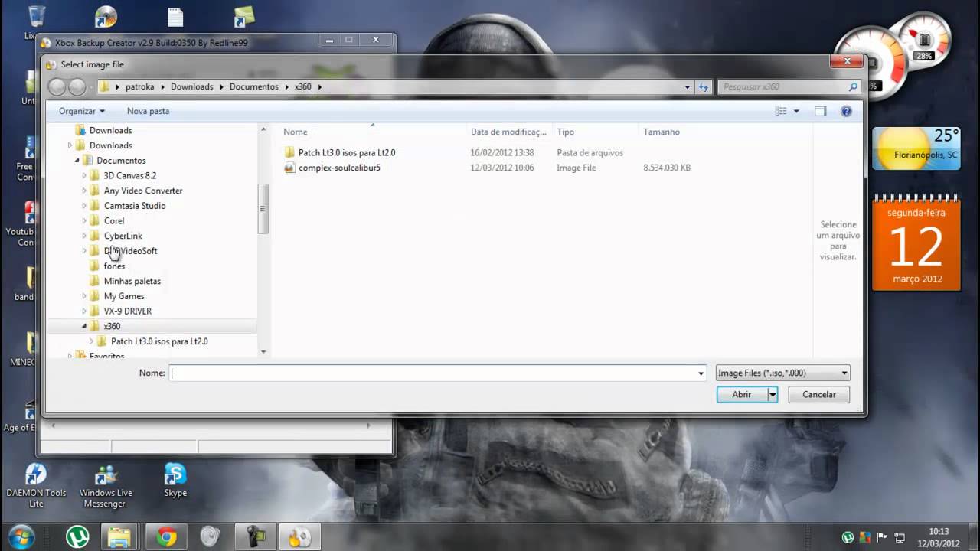Open the file type filter dropdown

coord(782,373)
